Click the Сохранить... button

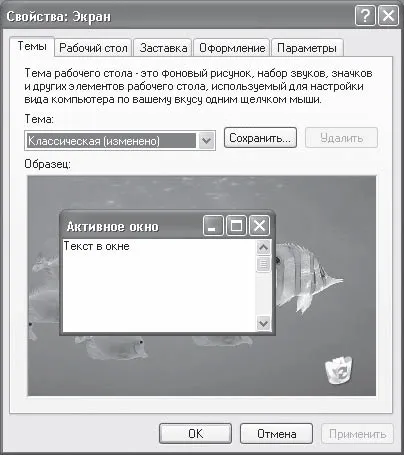260,138
